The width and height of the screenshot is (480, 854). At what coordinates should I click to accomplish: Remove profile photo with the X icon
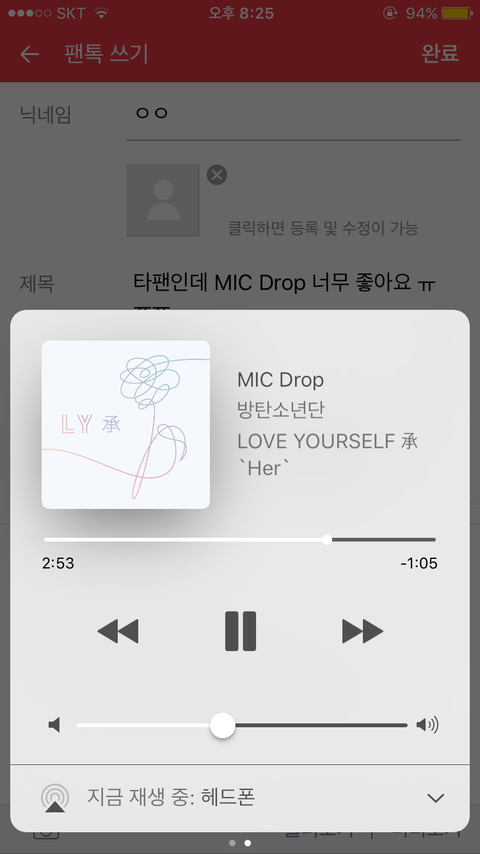pyautogui.click(x=217, y=175)
